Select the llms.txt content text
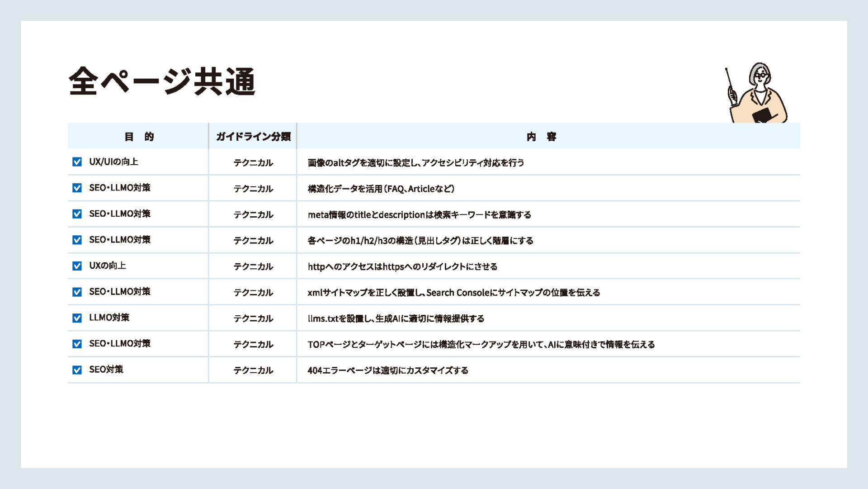This screenshot has height=489, width=868. (396, 318)
